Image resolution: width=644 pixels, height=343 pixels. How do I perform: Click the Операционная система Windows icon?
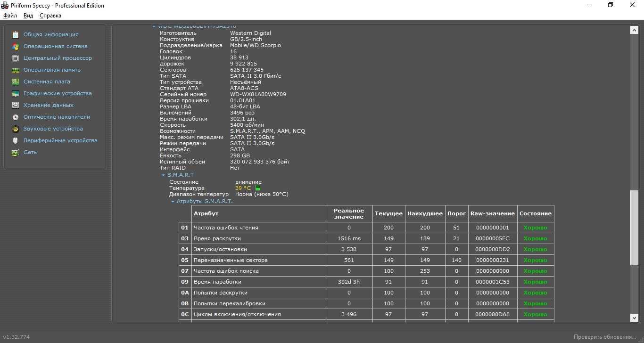click(x=16, y=46)
